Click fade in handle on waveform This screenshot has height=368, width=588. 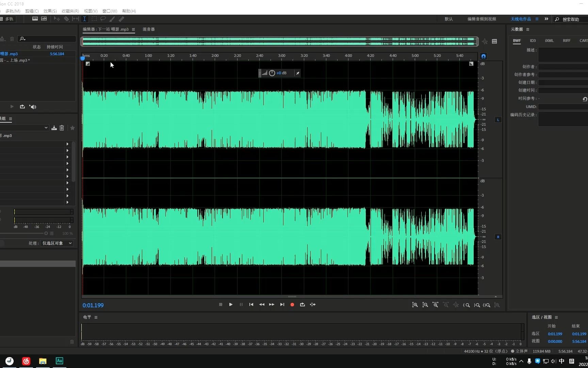[x=88, y=64]
